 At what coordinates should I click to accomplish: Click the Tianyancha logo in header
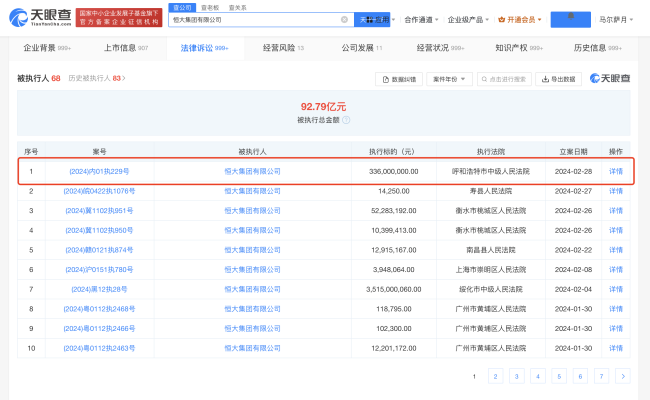40,18
